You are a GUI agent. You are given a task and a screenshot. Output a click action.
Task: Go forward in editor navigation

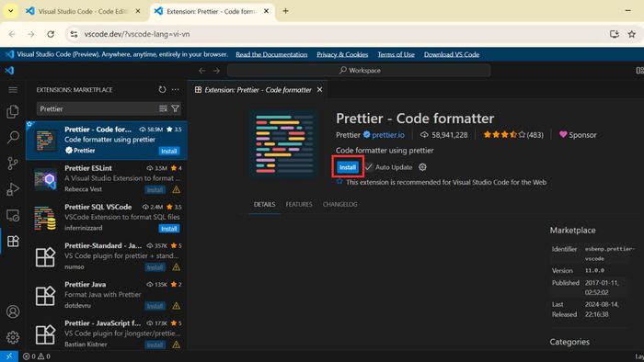216,71
